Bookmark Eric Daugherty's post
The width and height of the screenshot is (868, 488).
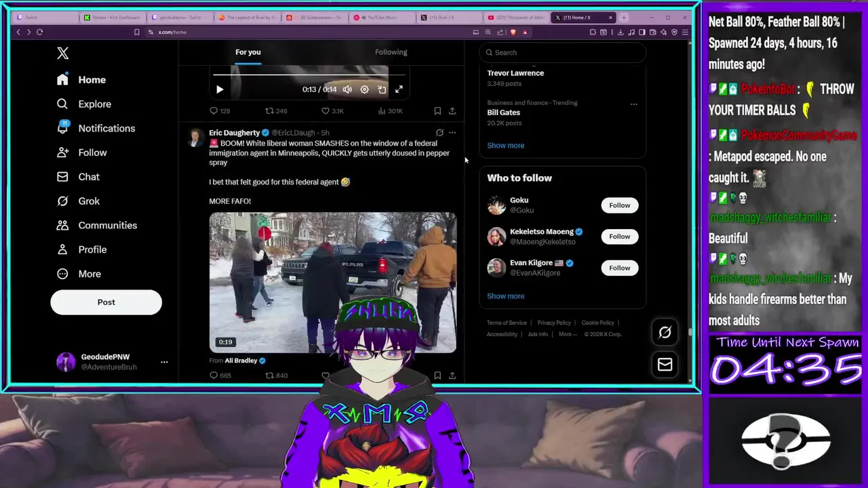(x=437, y=375)
